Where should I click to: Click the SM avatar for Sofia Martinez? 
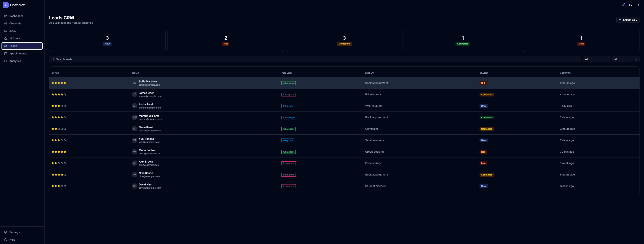pos(134,83)
